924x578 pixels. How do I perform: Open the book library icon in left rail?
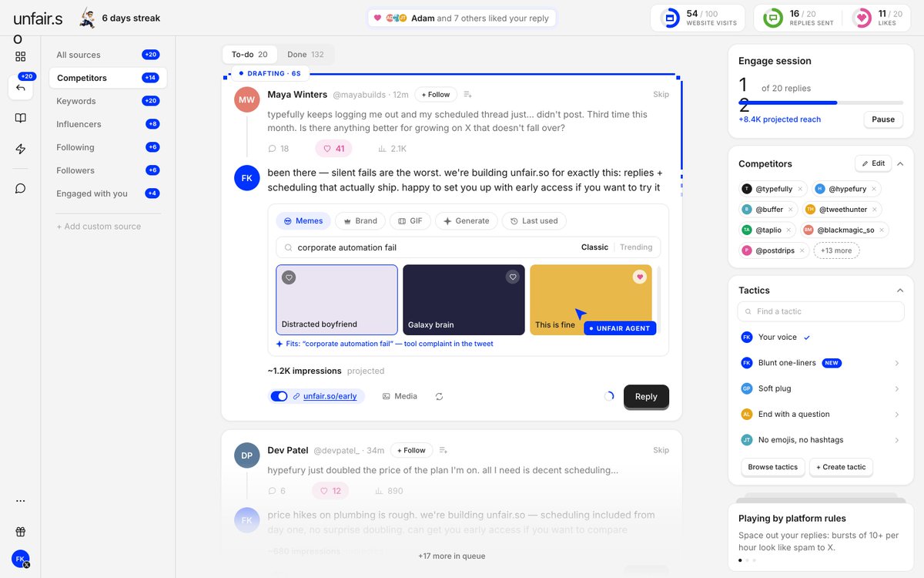pyautogui.click(x=21, y=118)
